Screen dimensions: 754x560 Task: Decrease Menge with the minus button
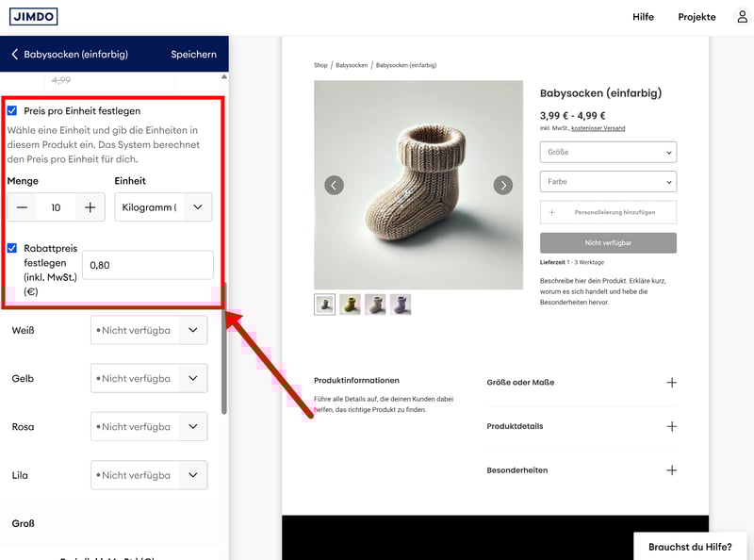(22, 207)
